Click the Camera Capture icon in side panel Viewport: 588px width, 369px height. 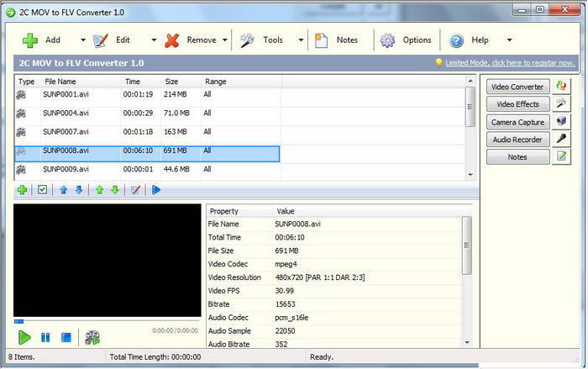tap(561, 121)
